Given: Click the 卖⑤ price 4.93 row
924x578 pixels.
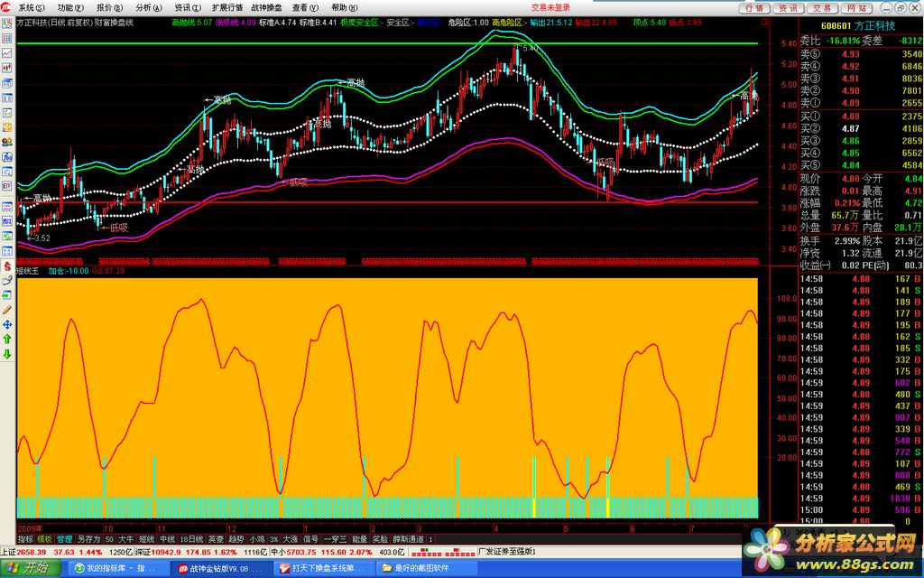Looking at the screenshot, I should coord(861,54).
